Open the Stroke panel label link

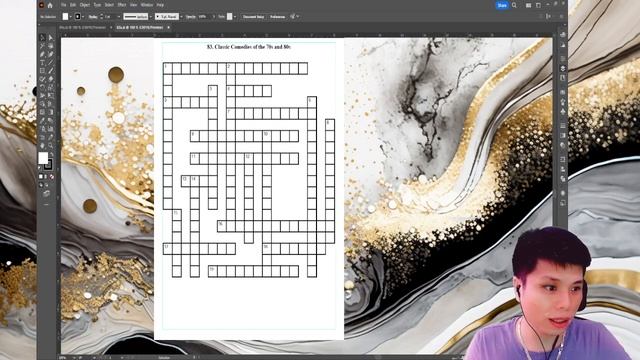click(93, 17)
